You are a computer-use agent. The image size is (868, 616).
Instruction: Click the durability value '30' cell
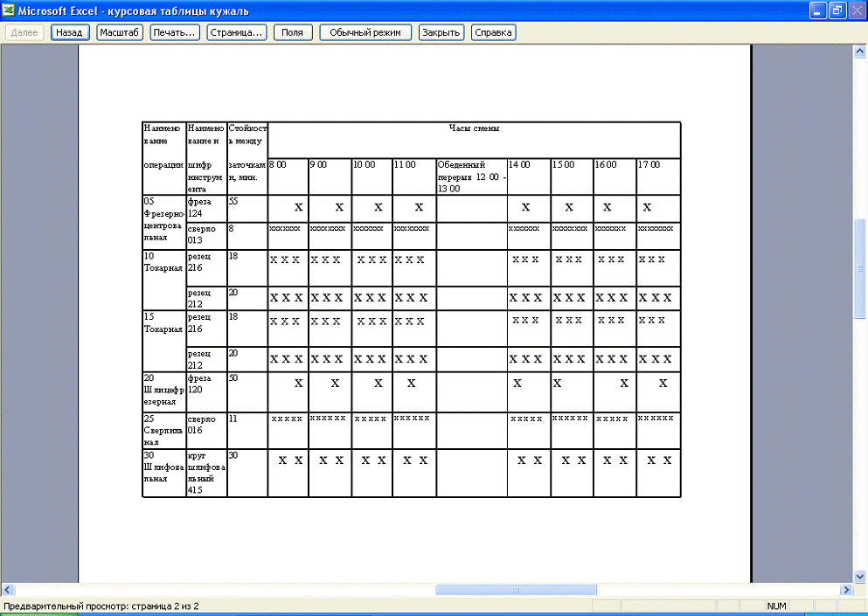pos(247,474)
